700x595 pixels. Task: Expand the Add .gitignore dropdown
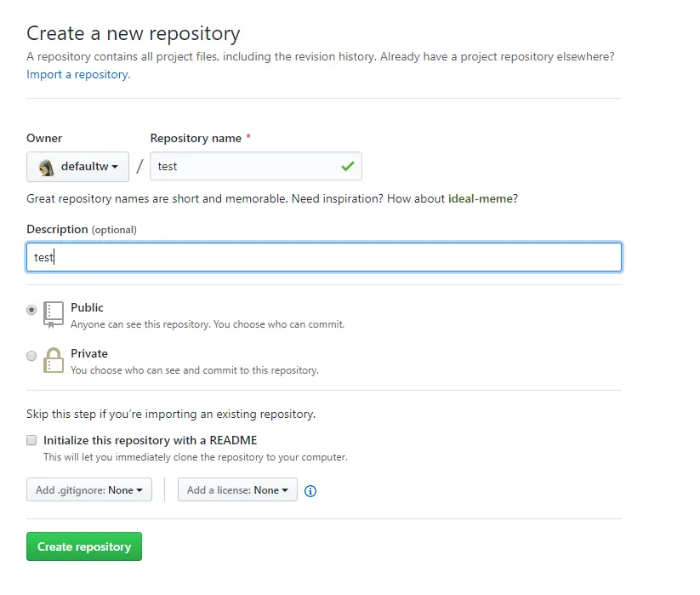coord(89,490)
